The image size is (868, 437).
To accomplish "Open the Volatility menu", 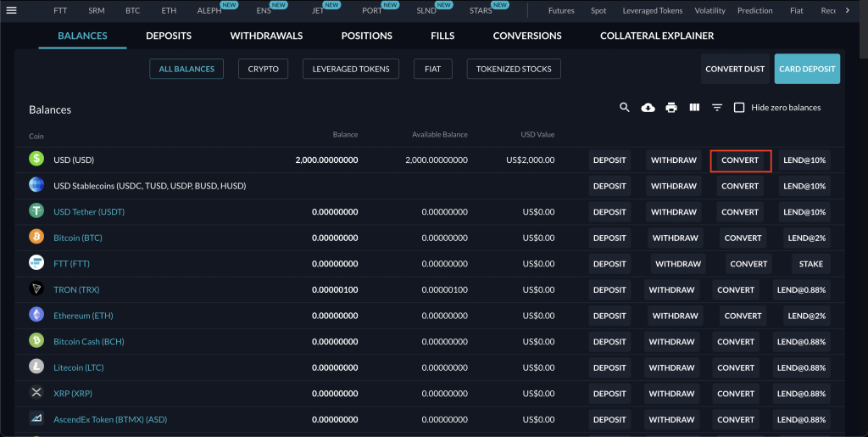I will (709, 10).
